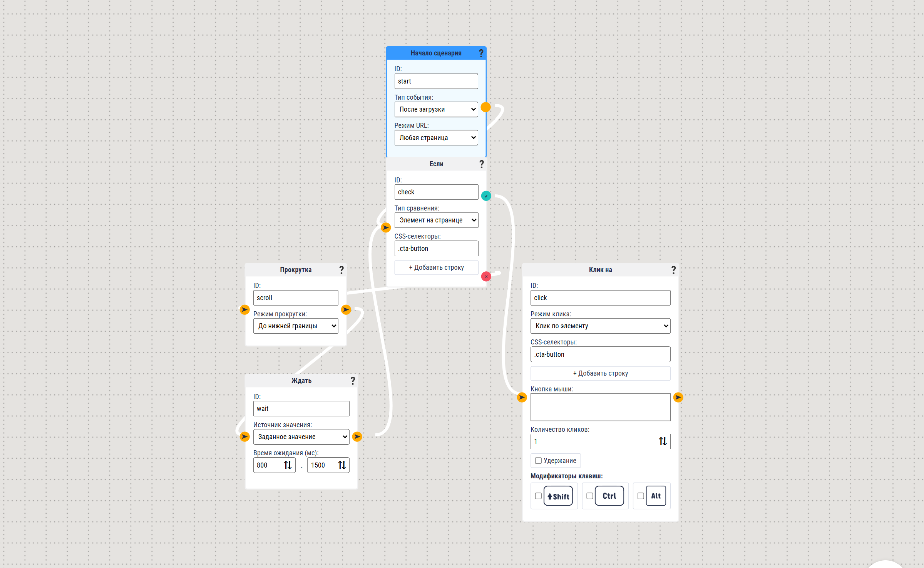The height and width of the screenshot is (568, 924).
Task: Enable the Удержание checkbox
Action: (x=538, y=461)
